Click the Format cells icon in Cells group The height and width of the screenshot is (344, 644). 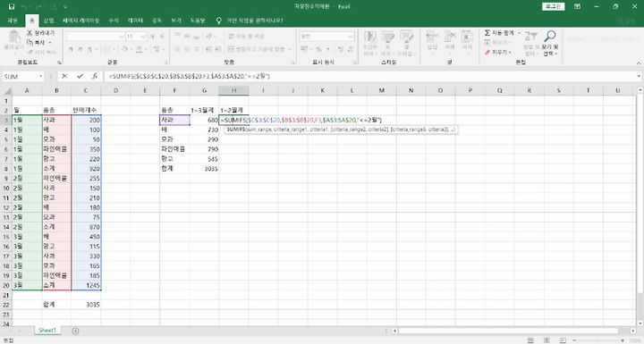[x=467, y=37]
